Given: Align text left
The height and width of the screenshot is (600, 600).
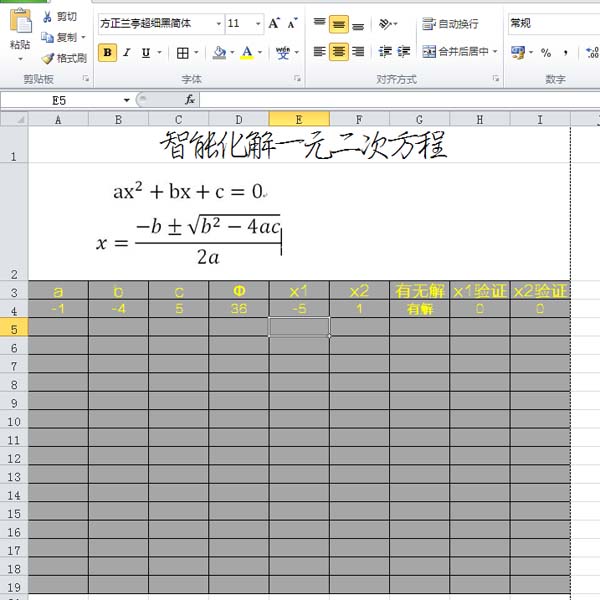Looking at the screenshot, I should tap(320, 51).
